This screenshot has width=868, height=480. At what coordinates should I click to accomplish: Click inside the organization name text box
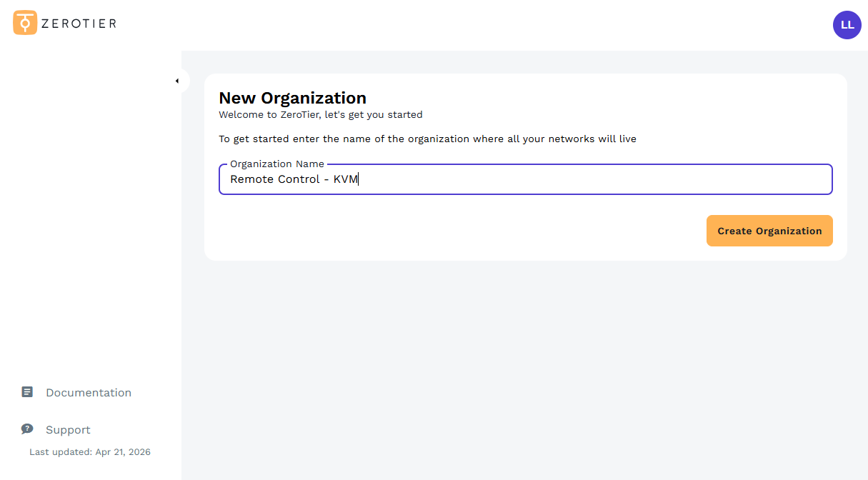525,179
